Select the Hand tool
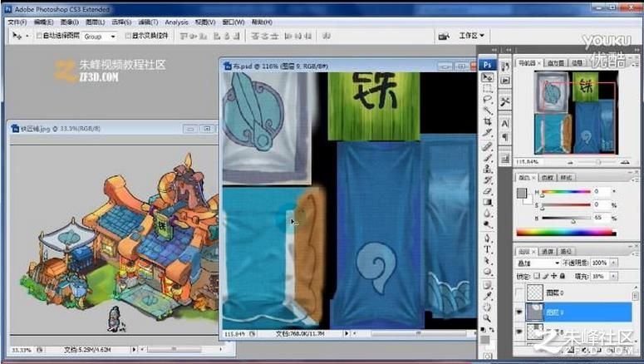 [x=488, y=307]
